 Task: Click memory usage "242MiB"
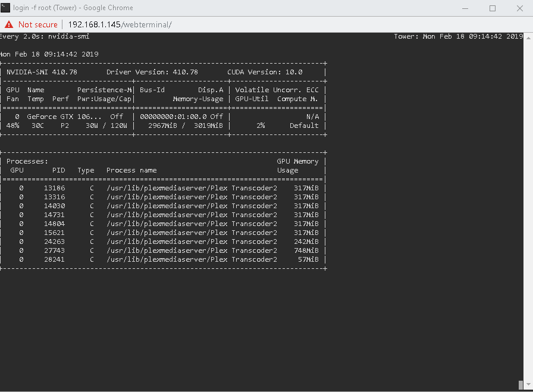tap(306, 242)
